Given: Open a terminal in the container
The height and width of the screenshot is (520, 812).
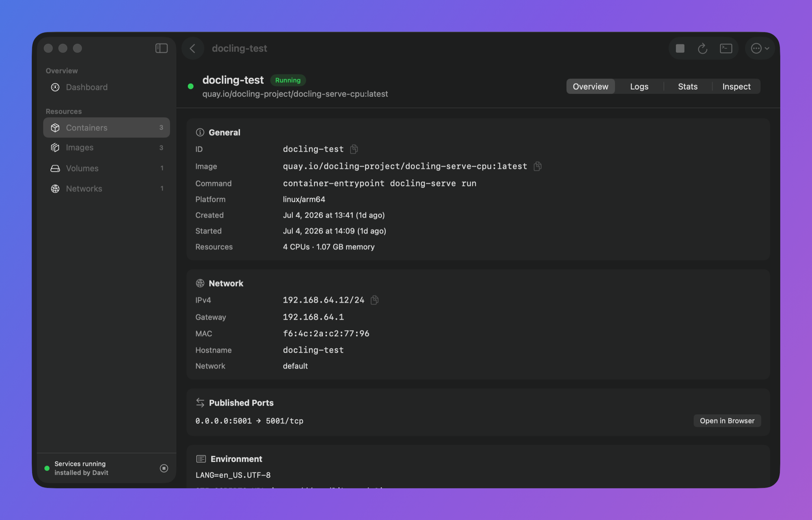Looking at the screenshot, I should [x=726, y=48].
